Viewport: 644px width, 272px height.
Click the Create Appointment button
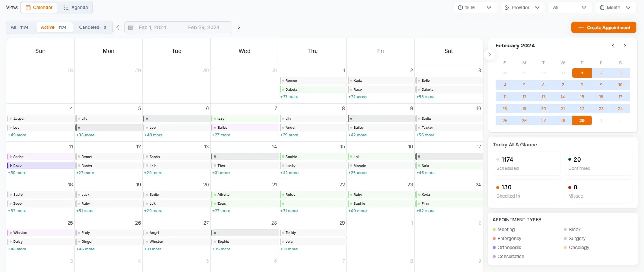(604, 27)
